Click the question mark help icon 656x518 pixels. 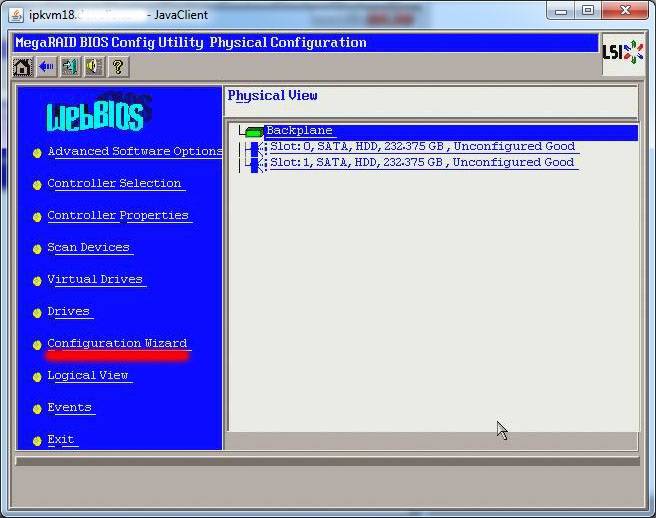pyautogui.click(x=118, y=67)
